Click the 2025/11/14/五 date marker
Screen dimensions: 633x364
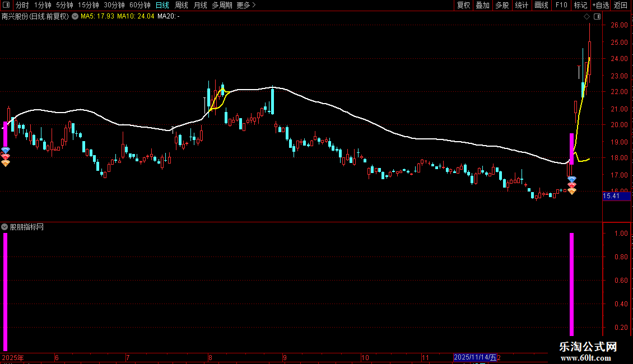pyautogui.click(x=475, y=357)
